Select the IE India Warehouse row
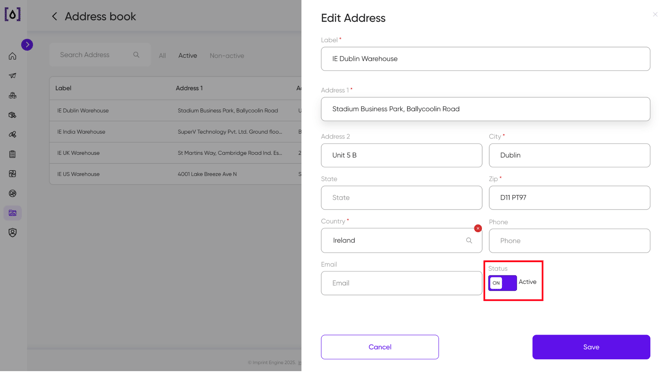Screen dimensions: 670x376 click(175, 132)
